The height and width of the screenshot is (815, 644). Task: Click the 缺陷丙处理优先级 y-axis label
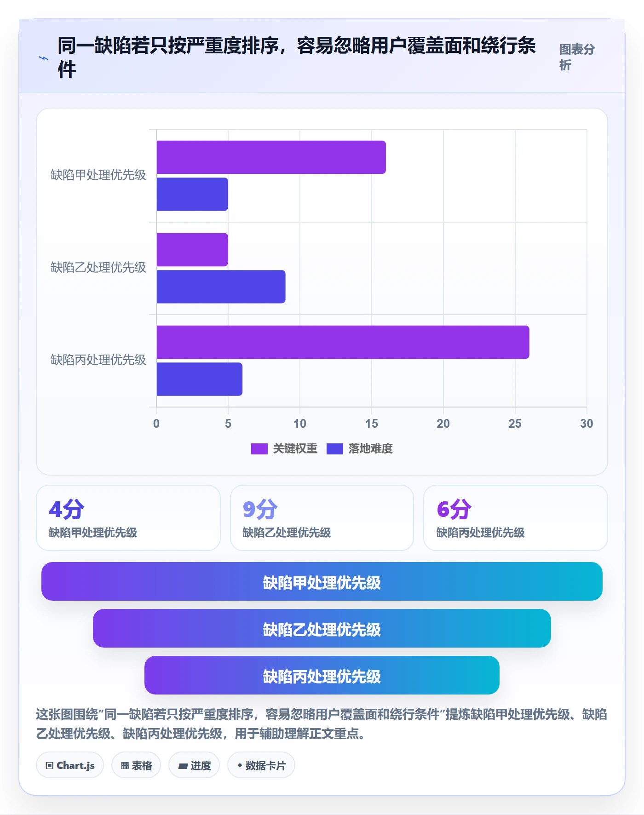(x=98, y=360)
